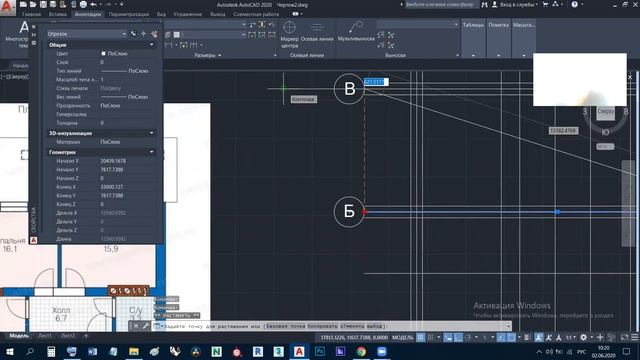The width and height of the screenshot is (640, 360).
Task: Collapse the Общие section in Properties
Action: coord(151,45)
